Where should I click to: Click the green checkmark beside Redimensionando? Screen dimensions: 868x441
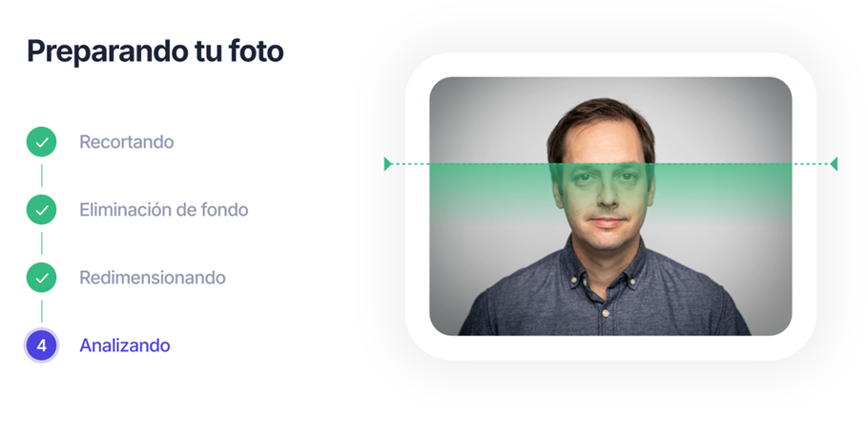pyautogui.click(x=42, y=278)
